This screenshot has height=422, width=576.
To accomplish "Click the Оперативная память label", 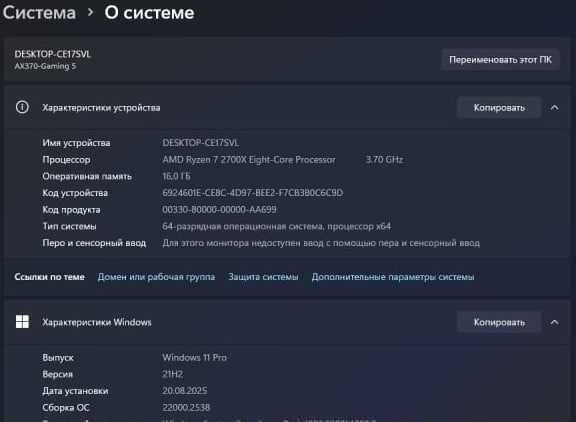I will pyautogui.click(x=87, y=176).
